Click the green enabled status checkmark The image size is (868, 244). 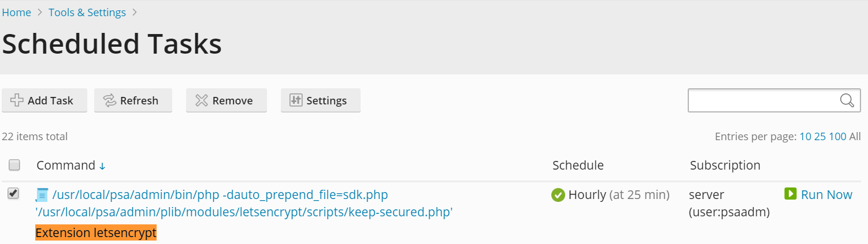(558, 195)
